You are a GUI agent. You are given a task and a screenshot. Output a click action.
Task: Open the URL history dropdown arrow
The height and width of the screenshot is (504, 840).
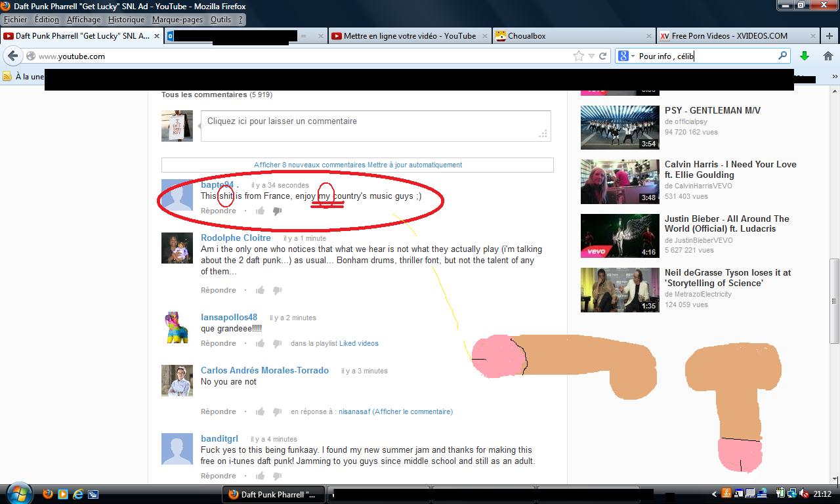click(x=591, y=56)
